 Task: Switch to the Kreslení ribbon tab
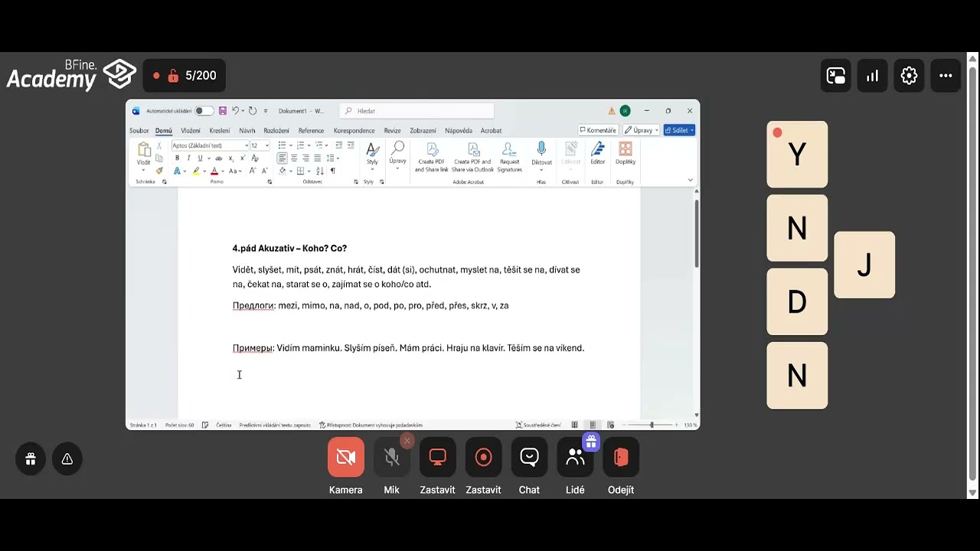220,131
